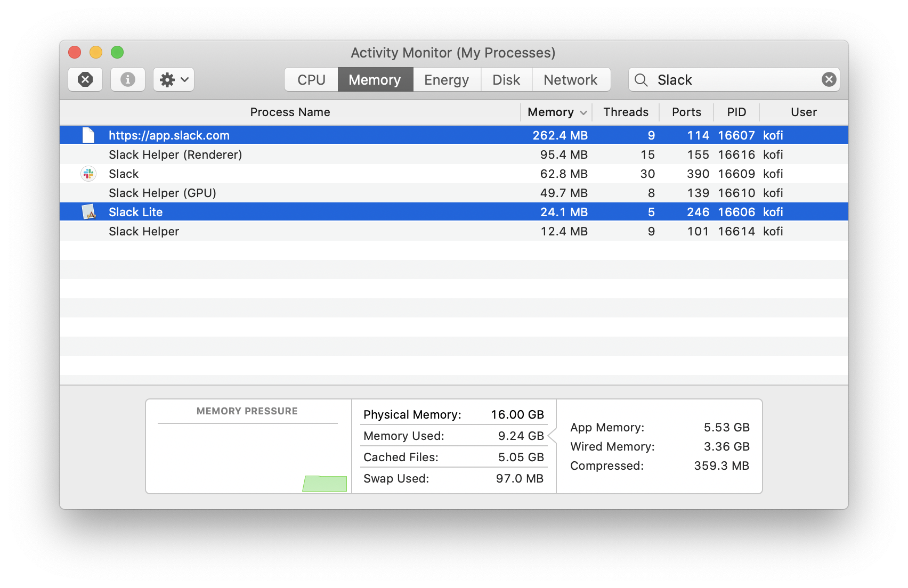
Task: Sort by the Ports column header
Action: click(686, 112)
